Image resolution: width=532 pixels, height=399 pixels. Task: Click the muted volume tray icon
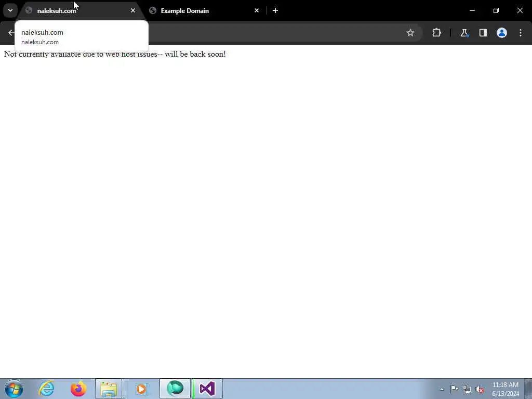pyautogui.click(x=480, y=389)
